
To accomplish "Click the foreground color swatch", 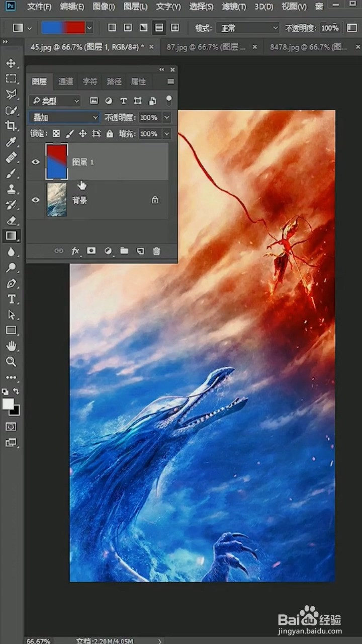I will tap(8, 404).
